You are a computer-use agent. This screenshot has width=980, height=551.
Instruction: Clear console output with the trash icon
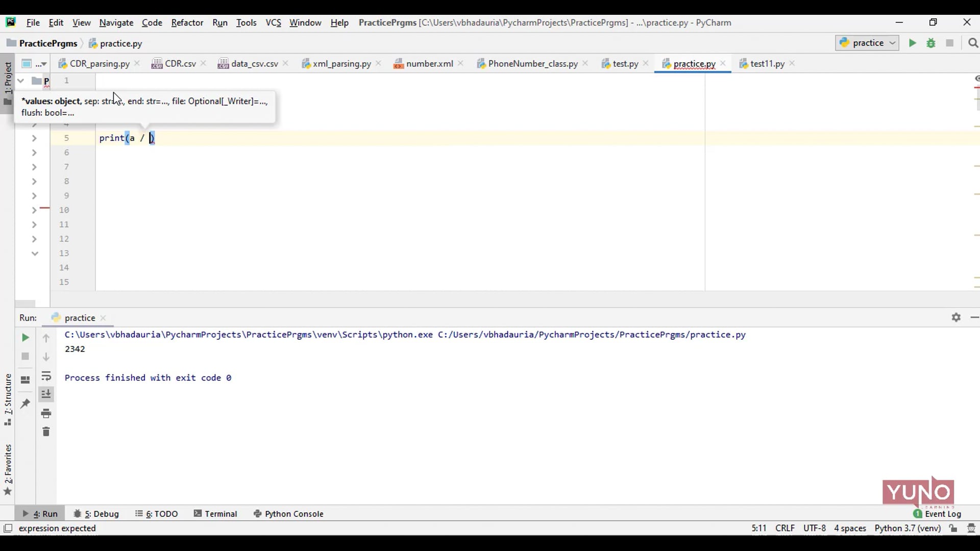[46, 432]
